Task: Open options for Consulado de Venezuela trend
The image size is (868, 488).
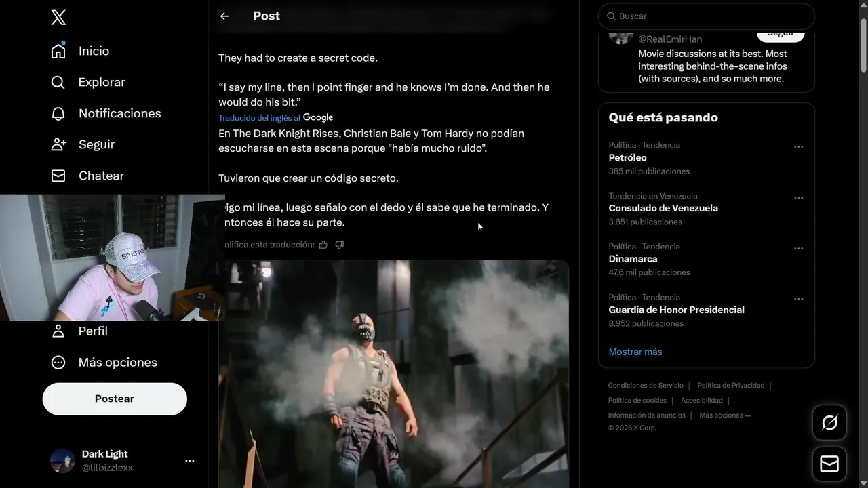Action: click(x=798, y=198)
